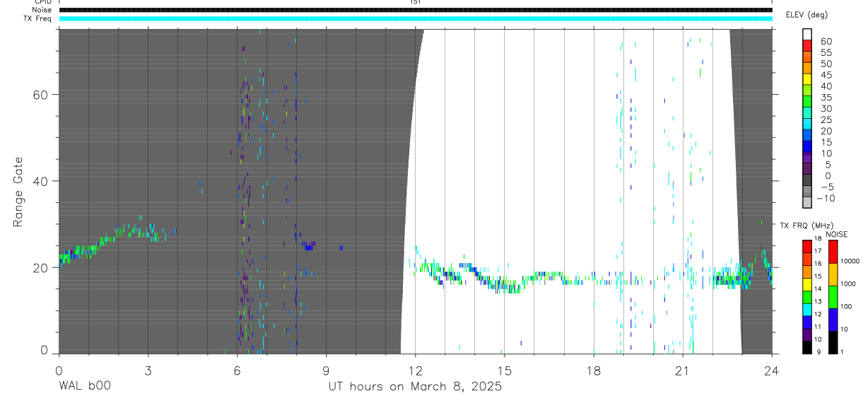This screenshot has width=868, height=401.
Task: Click the cyan swatch in the TX FRQ colorbar
Action: click(x=807, y=309)
